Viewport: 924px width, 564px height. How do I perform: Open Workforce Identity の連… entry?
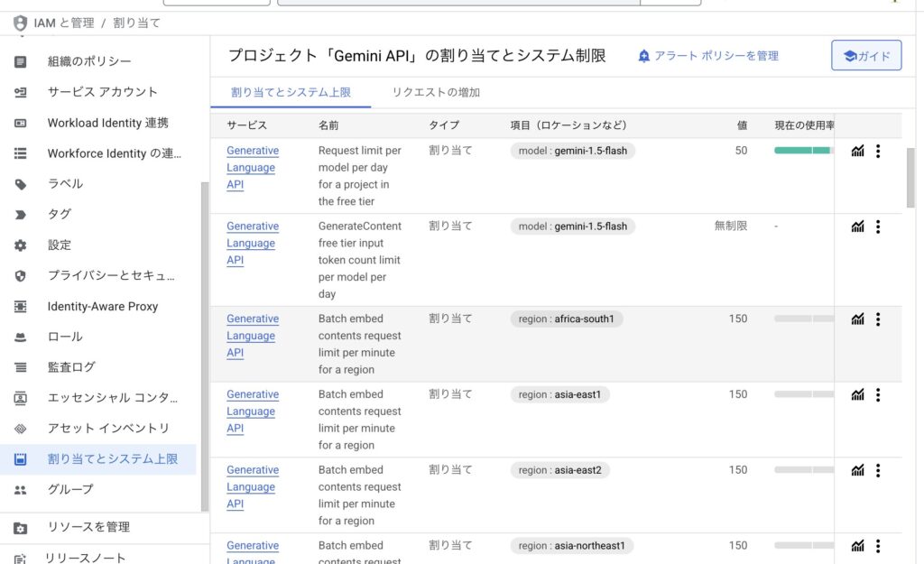[115, 153]
